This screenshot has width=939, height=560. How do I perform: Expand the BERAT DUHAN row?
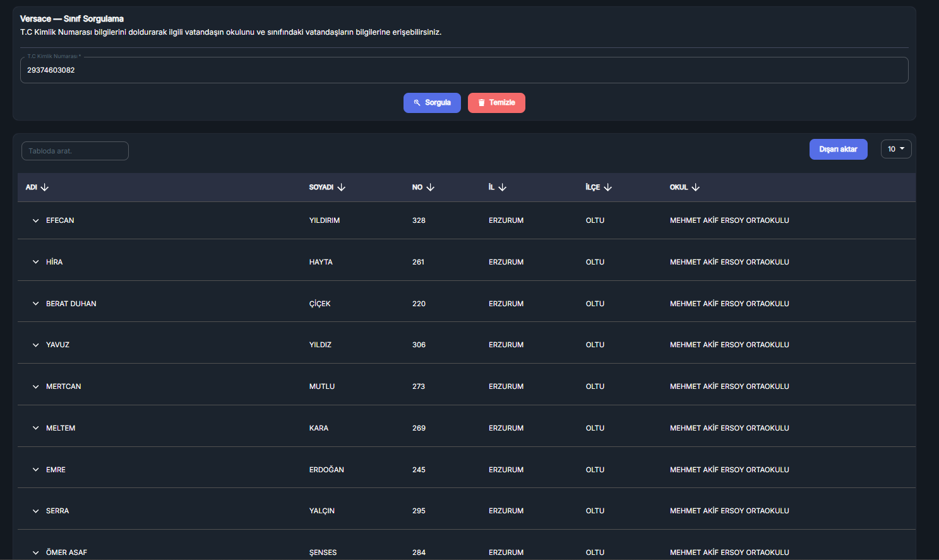point(36,304)
